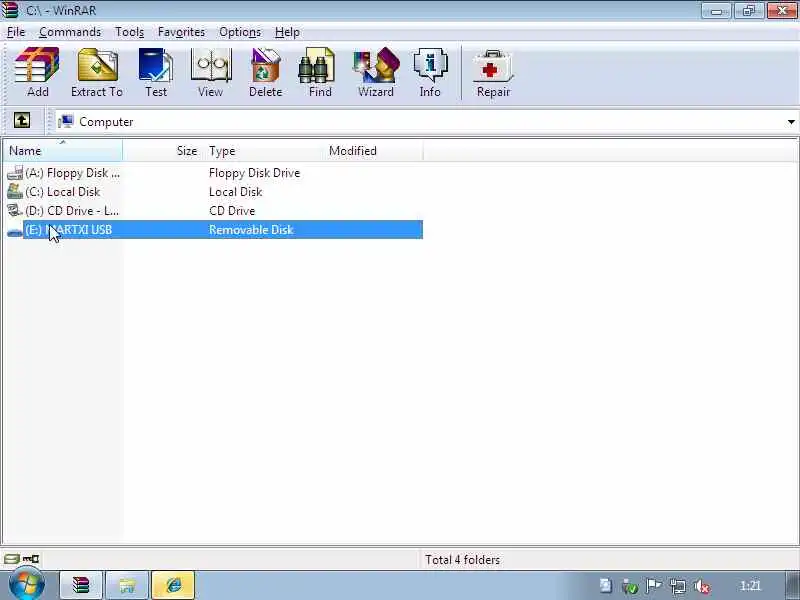The height and width of the screenshot is (600, 800).
Task: Expand the Computer address bar dropdown
Action: (791, 122)
